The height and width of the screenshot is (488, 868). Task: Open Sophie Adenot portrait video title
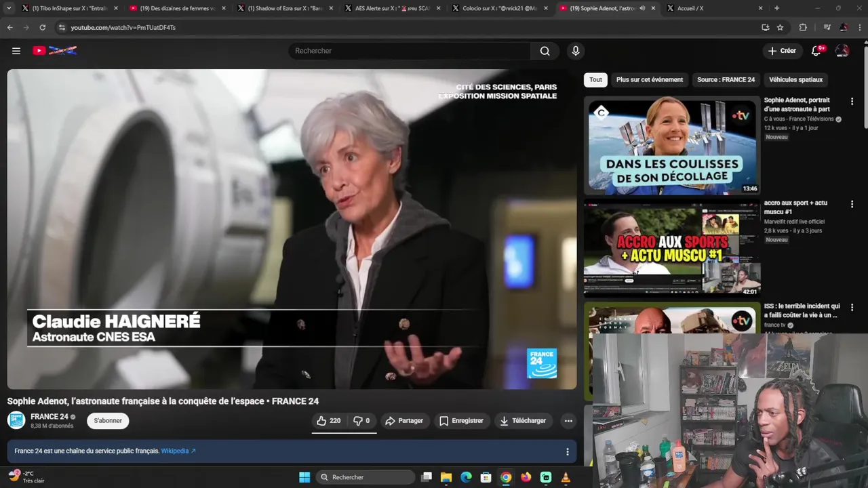tap(797, 104)
